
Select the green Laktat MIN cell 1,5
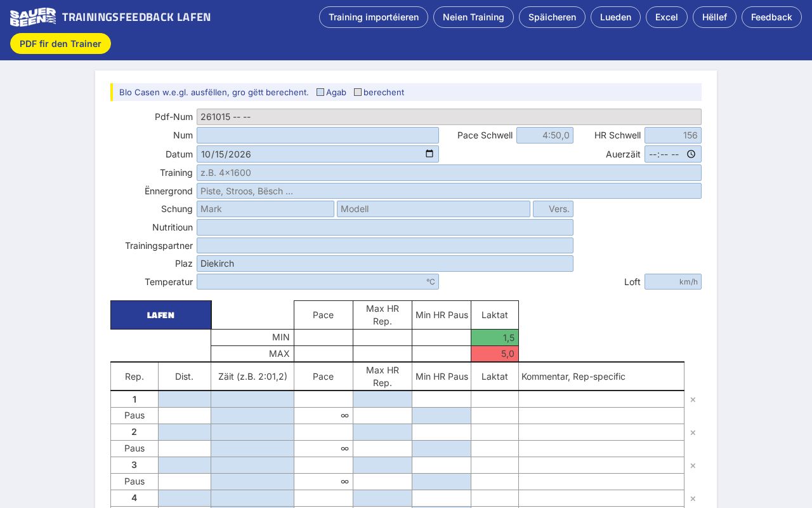[495, 338]
